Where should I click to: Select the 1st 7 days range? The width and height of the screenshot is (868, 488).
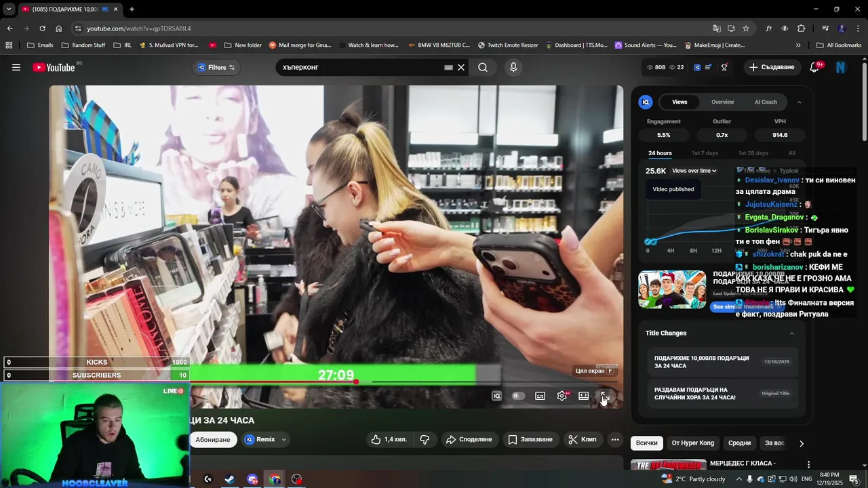point(705,153)
